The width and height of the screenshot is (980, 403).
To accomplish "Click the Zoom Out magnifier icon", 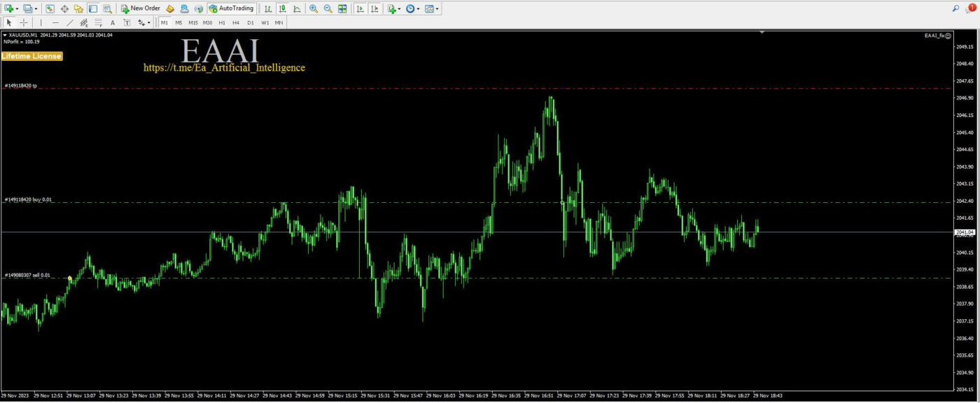I will click(327, 8).
